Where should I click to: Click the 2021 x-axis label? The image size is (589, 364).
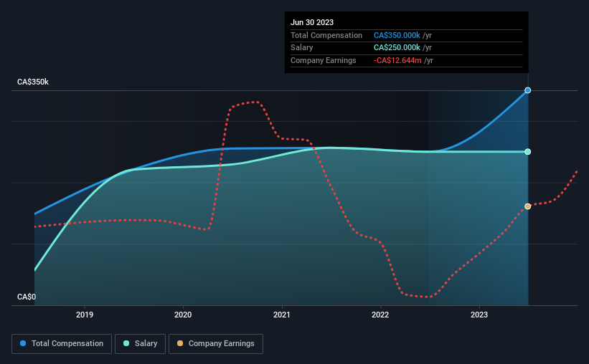point(282,315)
